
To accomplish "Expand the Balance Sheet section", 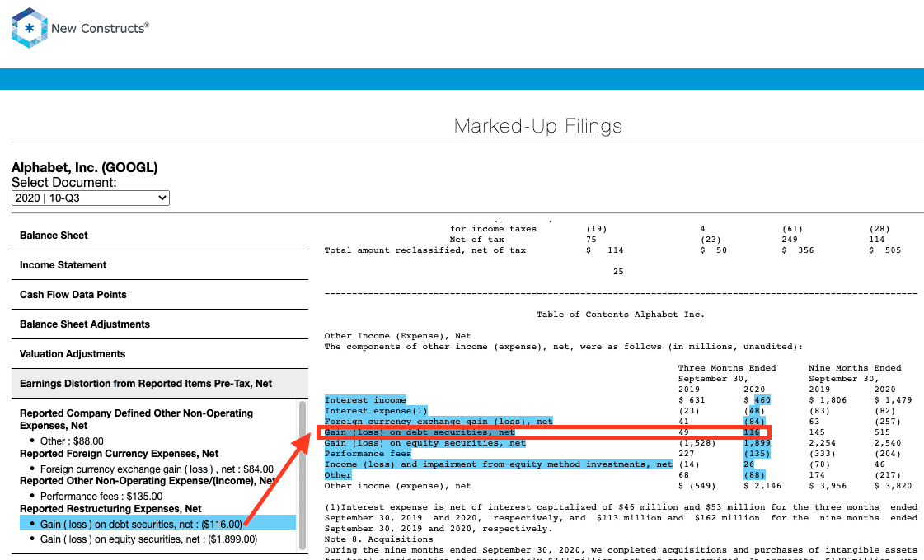I will [x=160, y=235].
